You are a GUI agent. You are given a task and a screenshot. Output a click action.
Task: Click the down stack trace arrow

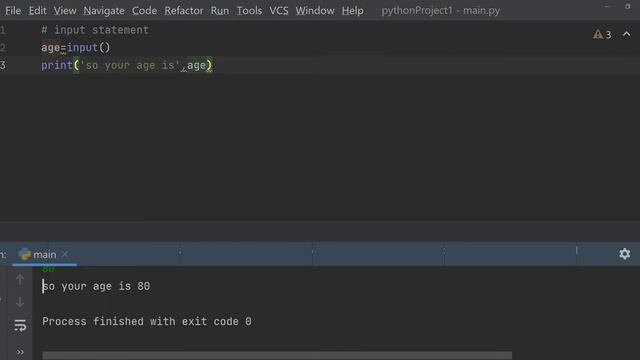20,302
